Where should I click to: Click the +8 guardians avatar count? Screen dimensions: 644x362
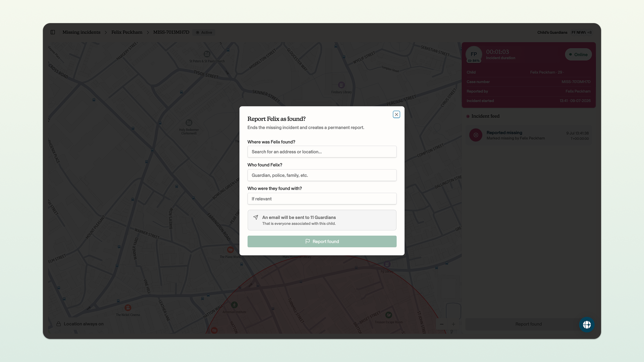pos(589,33)
